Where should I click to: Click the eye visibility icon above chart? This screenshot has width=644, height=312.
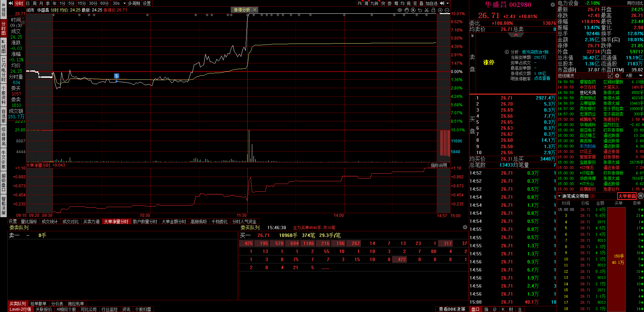click(399, 10)
